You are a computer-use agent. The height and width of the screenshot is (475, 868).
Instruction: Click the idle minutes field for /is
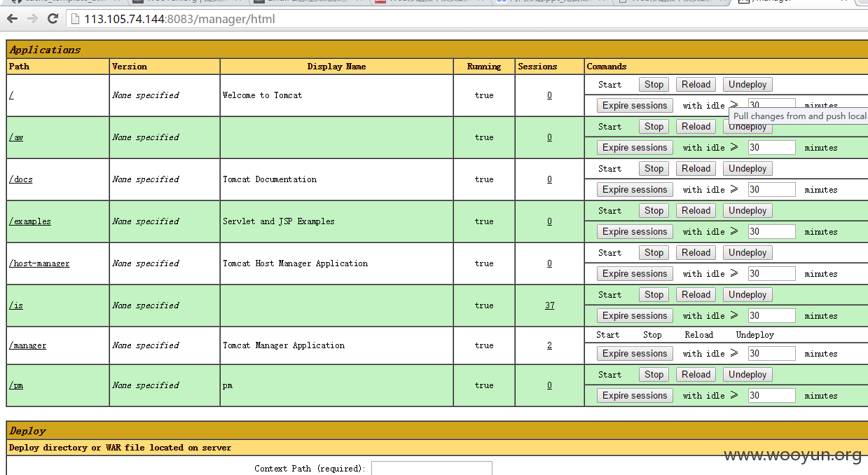(771, 315)
